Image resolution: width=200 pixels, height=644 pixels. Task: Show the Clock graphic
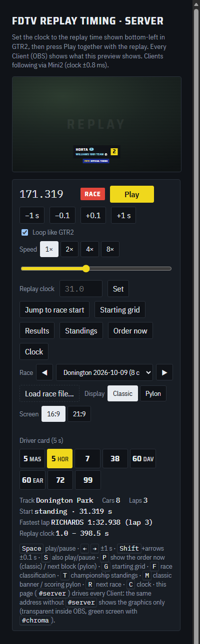34,351
